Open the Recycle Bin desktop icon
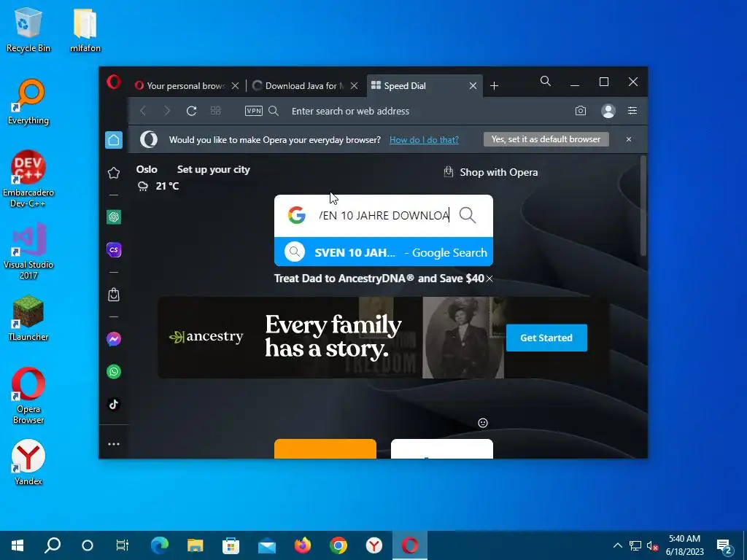Viewport: 747px width, 560px height. click(x=28, y=30)
